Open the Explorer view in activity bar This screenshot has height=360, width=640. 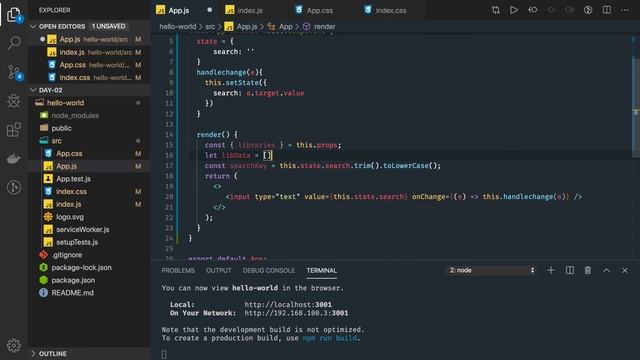point(13,15)
